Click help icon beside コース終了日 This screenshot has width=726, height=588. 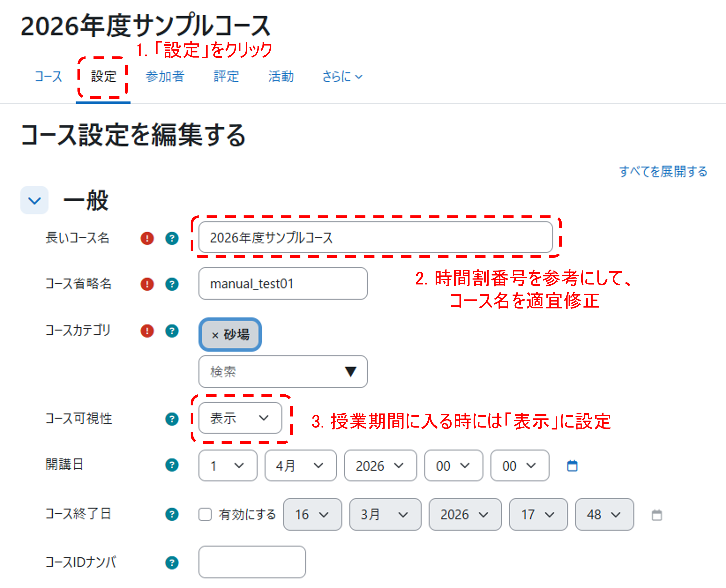pyautogui.click(x=172, y=514)
